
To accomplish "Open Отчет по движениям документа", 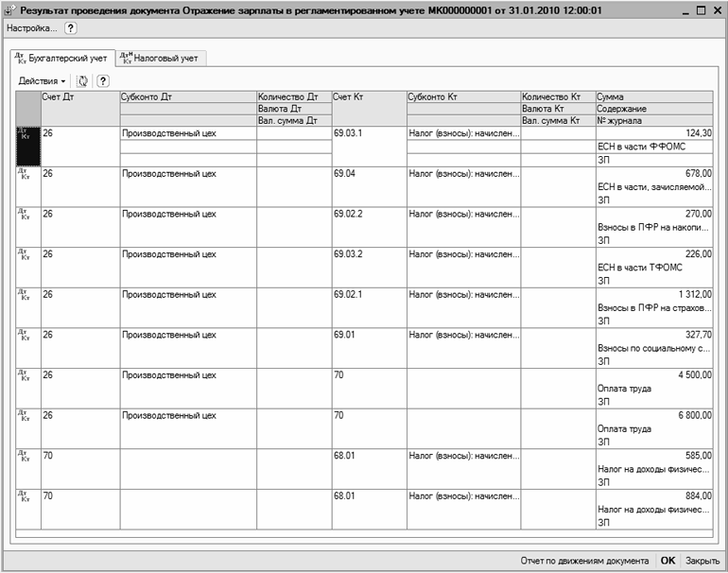I will [x=584, y=561].
